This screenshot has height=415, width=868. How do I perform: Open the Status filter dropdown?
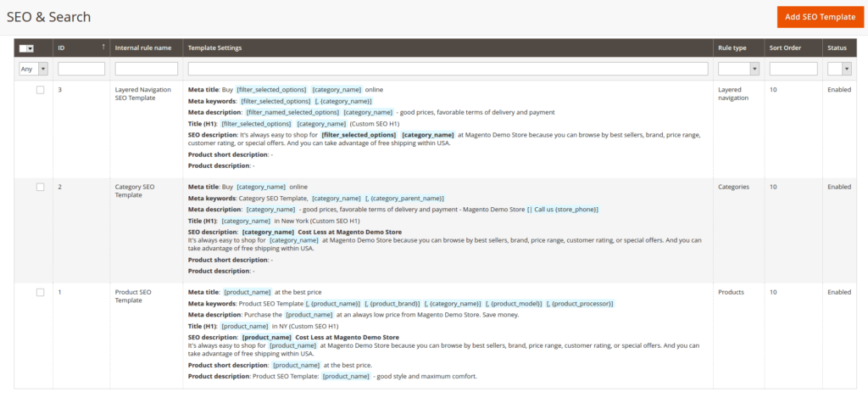pyautogui.click(x=839, y=69)
